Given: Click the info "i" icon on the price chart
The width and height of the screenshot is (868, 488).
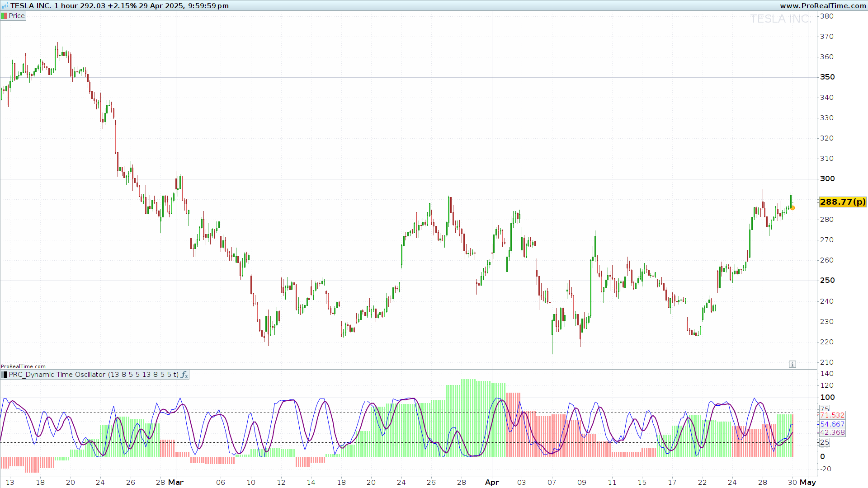Looking at the screenshot, I should point(793,364).
